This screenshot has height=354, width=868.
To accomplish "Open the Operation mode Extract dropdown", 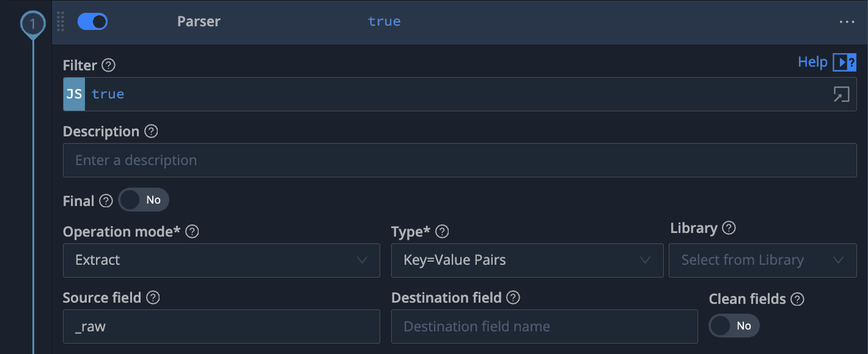I will click(221, 260).
